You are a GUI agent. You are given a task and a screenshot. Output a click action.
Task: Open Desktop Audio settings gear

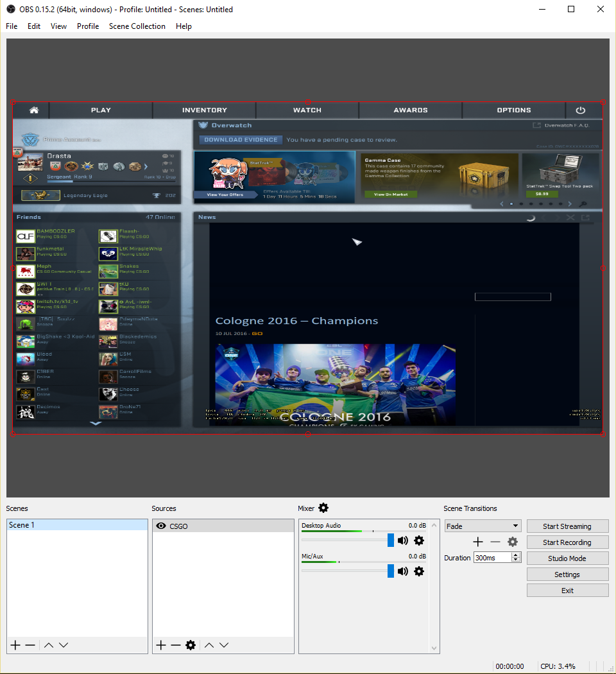click(419, 540)
